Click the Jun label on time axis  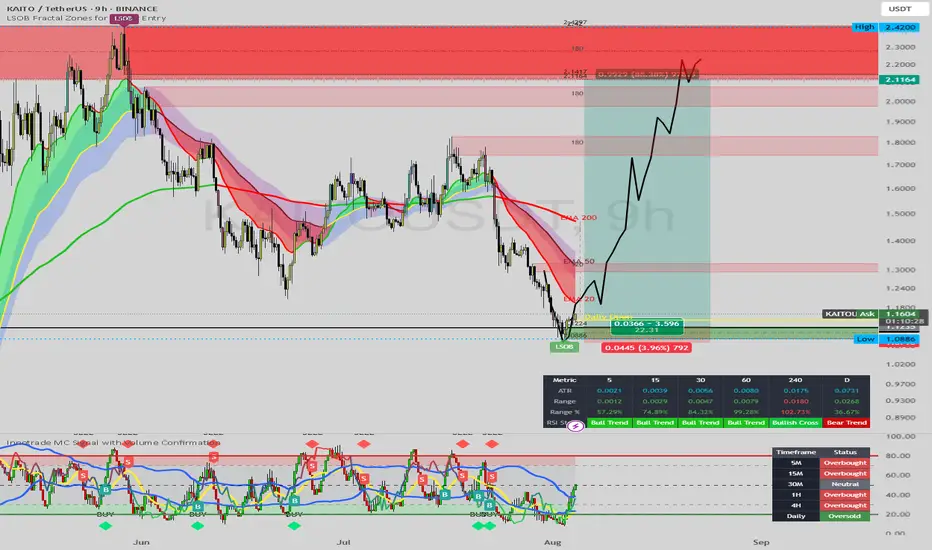141,542
